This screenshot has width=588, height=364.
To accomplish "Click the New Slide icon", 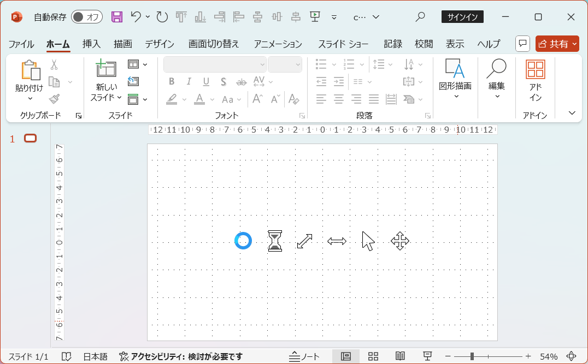I will coord(106,69).
